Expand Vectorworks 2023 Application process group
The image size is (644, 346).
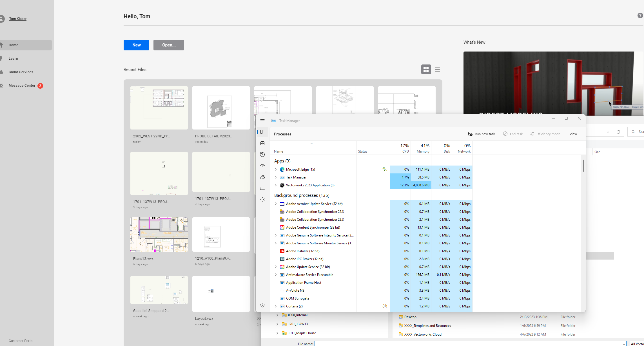pyautogui.click(x=276, y=185)
